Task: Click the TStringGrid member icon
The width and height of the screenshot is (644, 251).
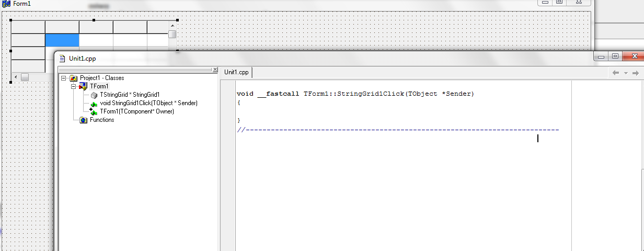Action: click(x=94, y=95)
